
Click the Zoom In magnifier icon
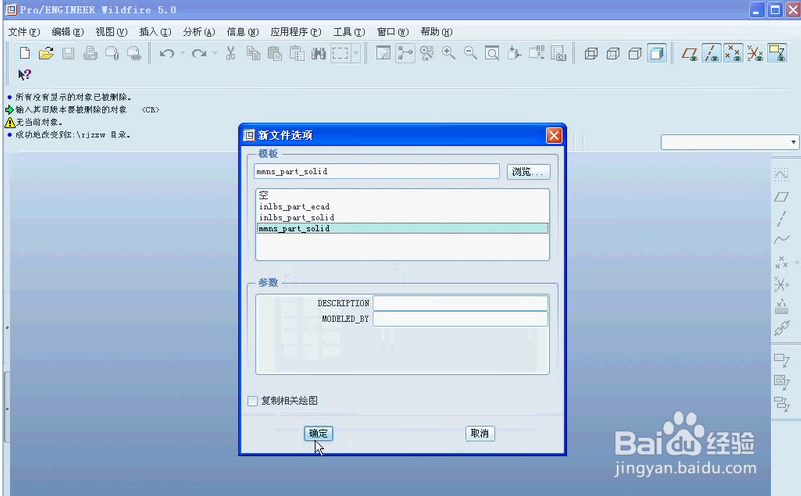449,53
